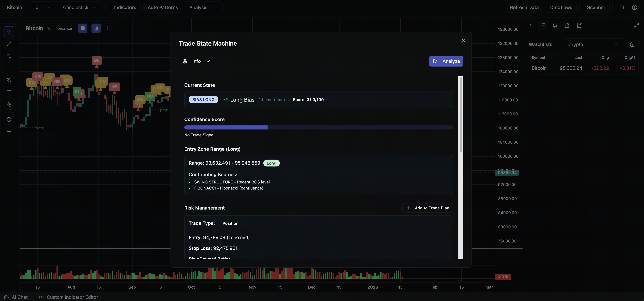Open the alerts bell panel
The width and height of the screenshot is (644, 301).
coord(555,25)
